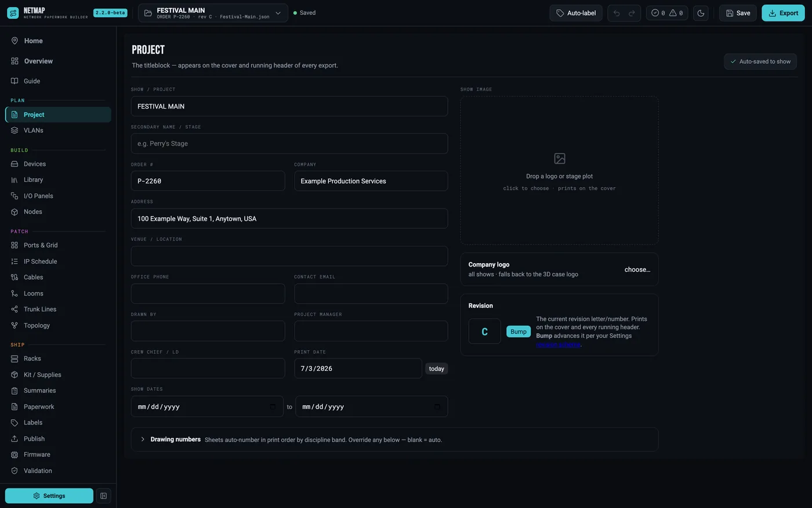Open Cables icon in sidebar

(x=14, y=278)
